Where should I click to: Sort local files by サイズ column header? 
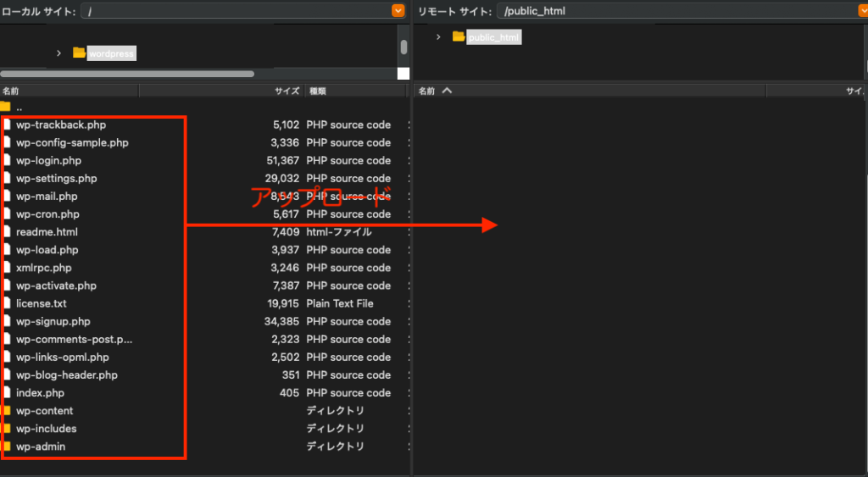pos(287,91)
